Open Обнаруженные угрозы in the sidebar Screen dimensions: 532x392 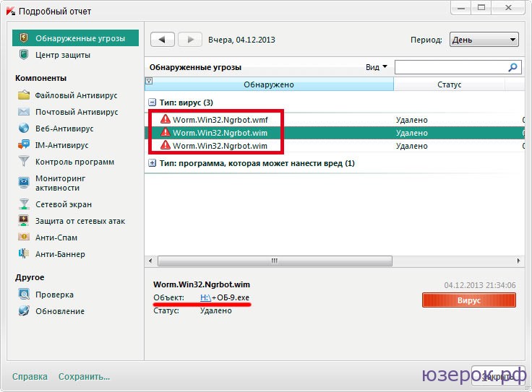[75, 38]
